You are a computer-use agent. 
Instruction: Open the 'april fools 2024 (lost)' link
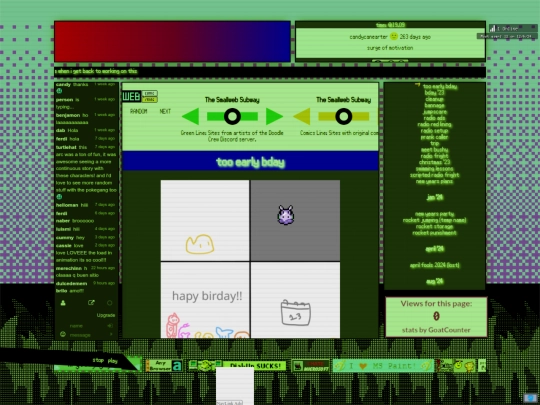[434, 265]
